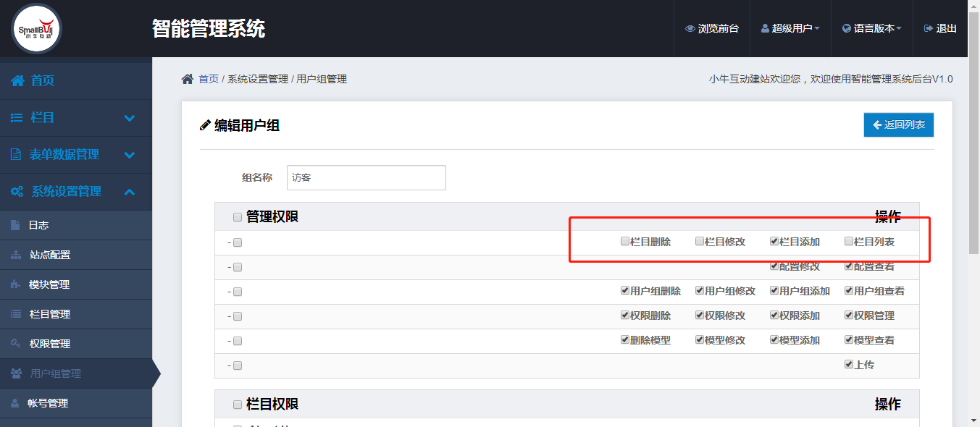This screenshot has height=427, width=980.
Task: Click the 返回列表 button
Action: click(899, 124)
